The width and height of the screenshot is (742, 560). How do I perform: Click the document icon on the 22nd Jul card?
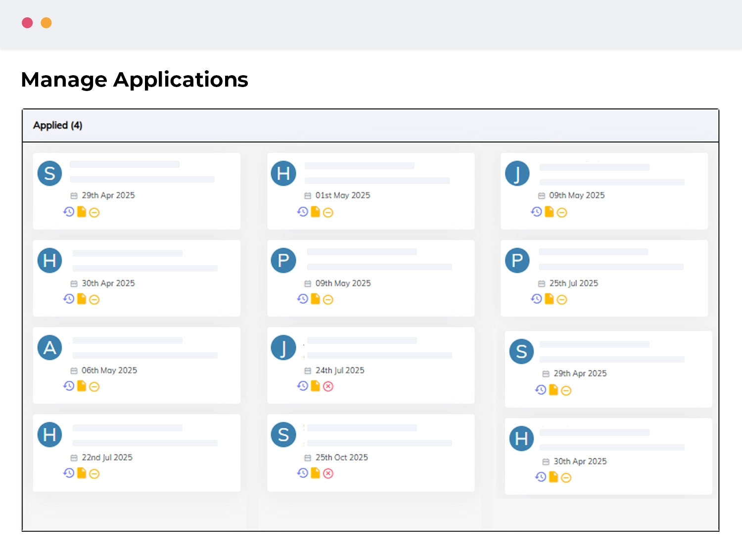pos(81,473)
